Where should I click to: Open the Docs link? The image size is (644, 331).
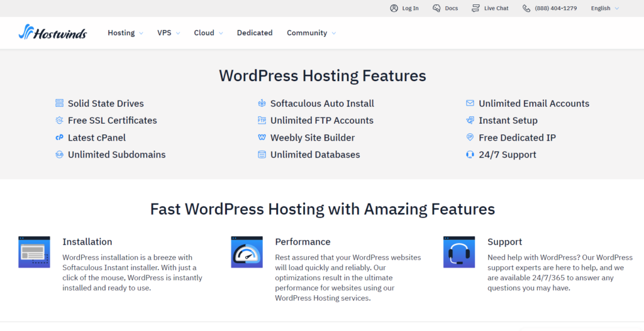(x=452, y=8)
